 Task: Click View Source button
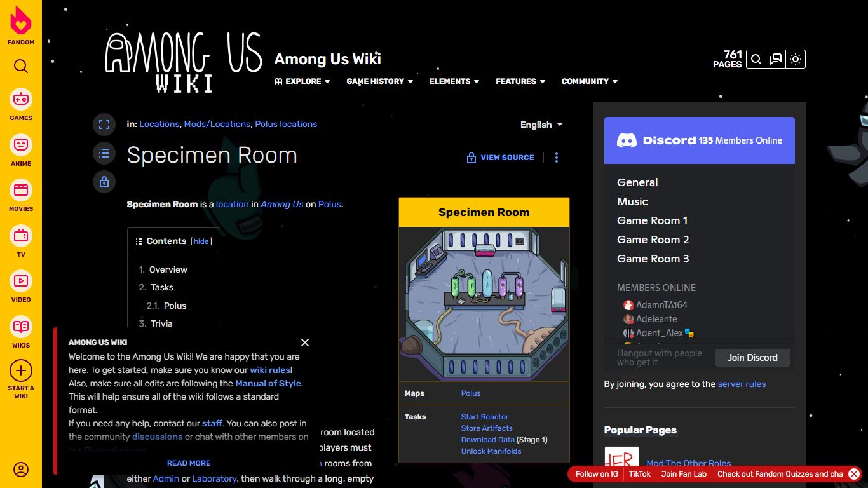pyautogui.click(x=501, y=158)
